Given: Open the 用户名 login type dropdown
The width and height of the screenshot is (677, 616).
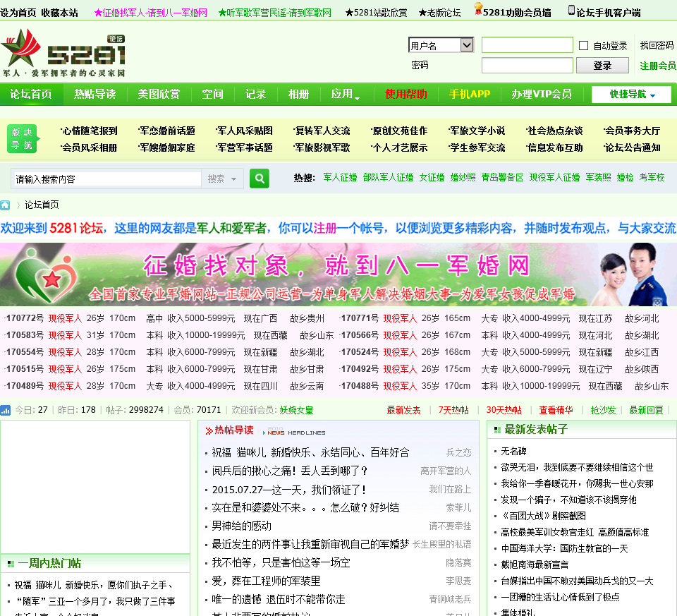Looking at the screenshot, I should (441, 45).
